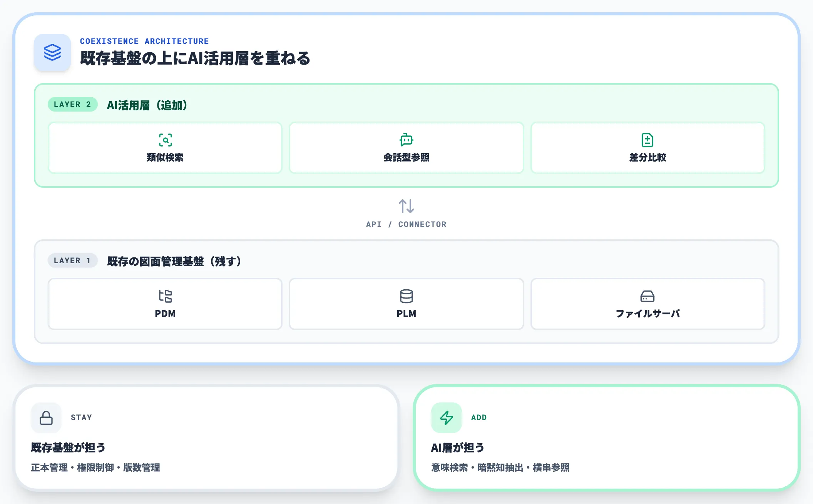Screen dimensions: 813x504
Task: Click the lightning bolt icon on the ADD card
Action: click(x=447, y=417)
